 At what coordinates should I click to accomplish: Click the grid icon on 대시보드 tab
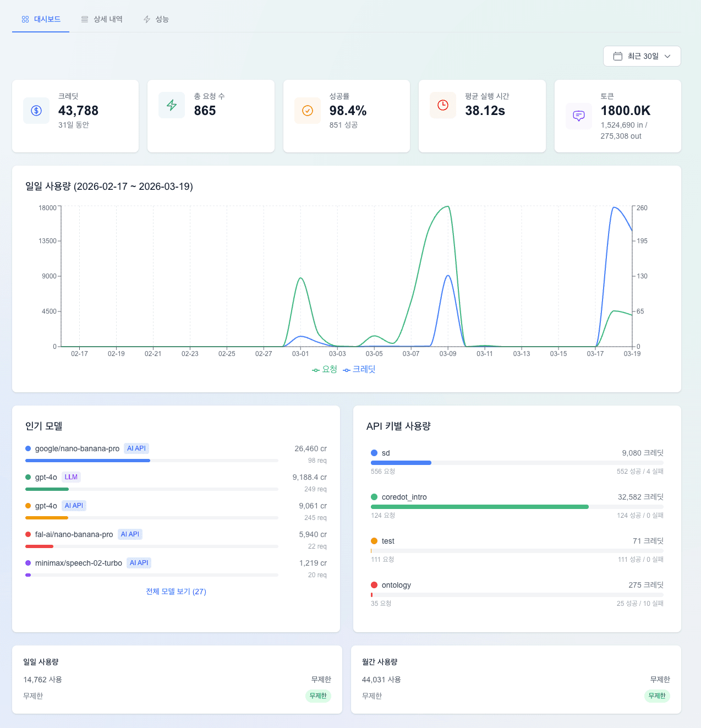[x=25, y=19]
